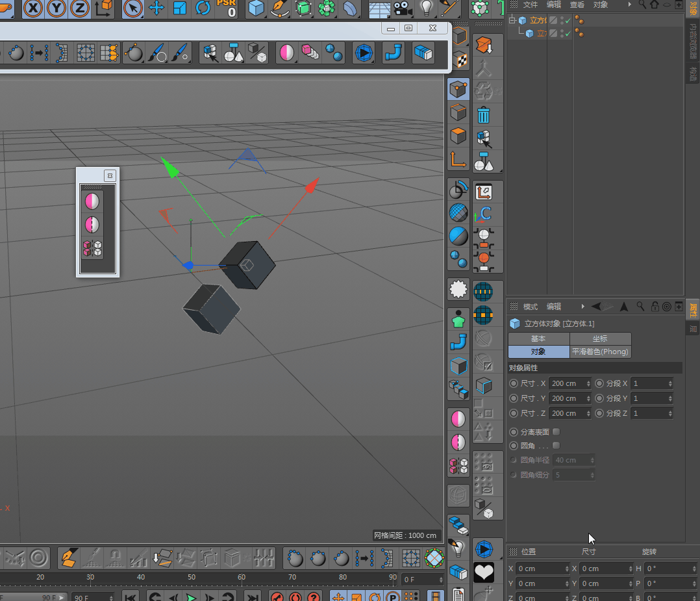Close the small floating palette
Viewport: 700px width, 601px height.
coord(110,175)
